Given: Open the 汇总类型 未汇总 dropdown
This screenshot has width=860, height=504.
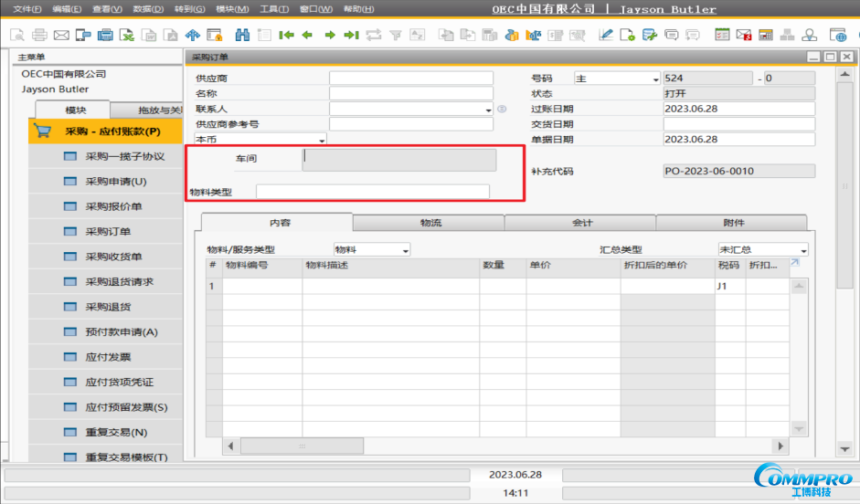Looking at the screenshot, I should [x=803, y=250].
